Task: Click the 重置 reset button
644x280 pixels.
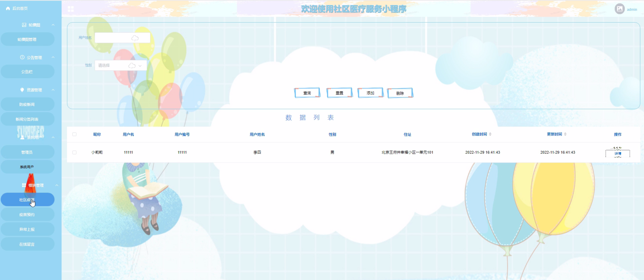Action: [x=339, y=93]
